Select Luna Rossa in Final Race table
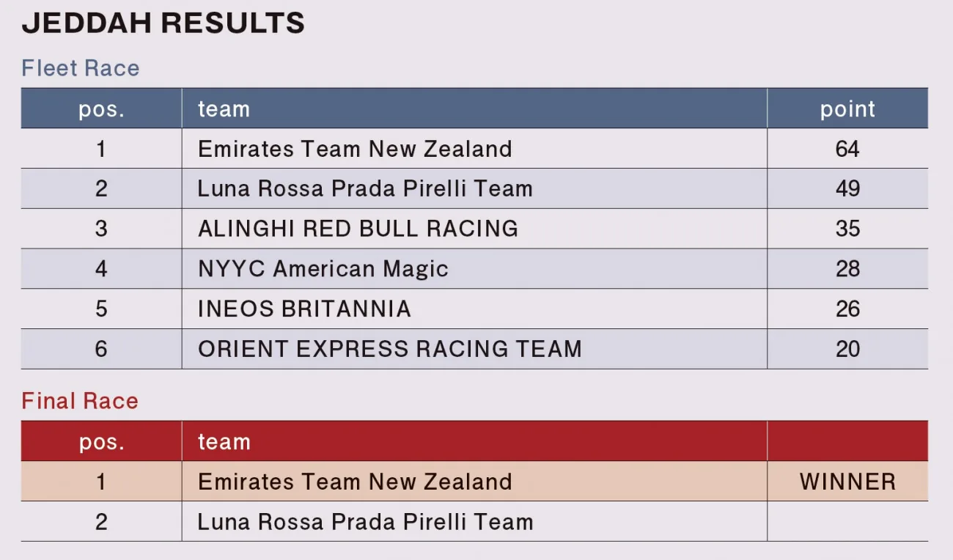This screenshot has height=560, width=953. click(x=365, y=522)
